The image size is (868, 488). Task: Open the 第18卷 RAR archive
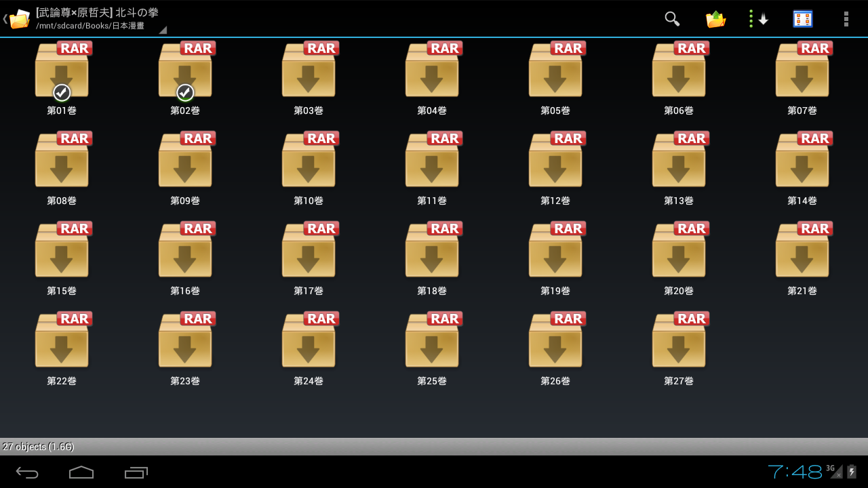coord(432,251)
